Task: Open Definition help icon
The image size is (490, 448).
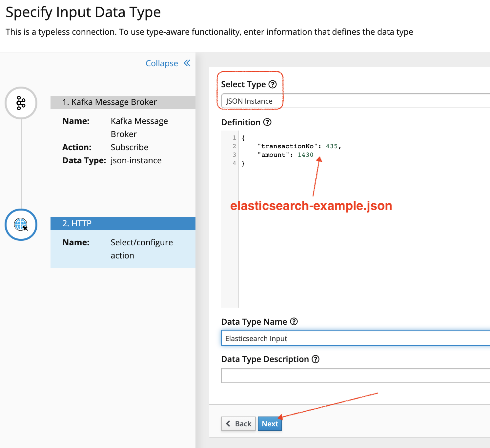Action: 267,122
